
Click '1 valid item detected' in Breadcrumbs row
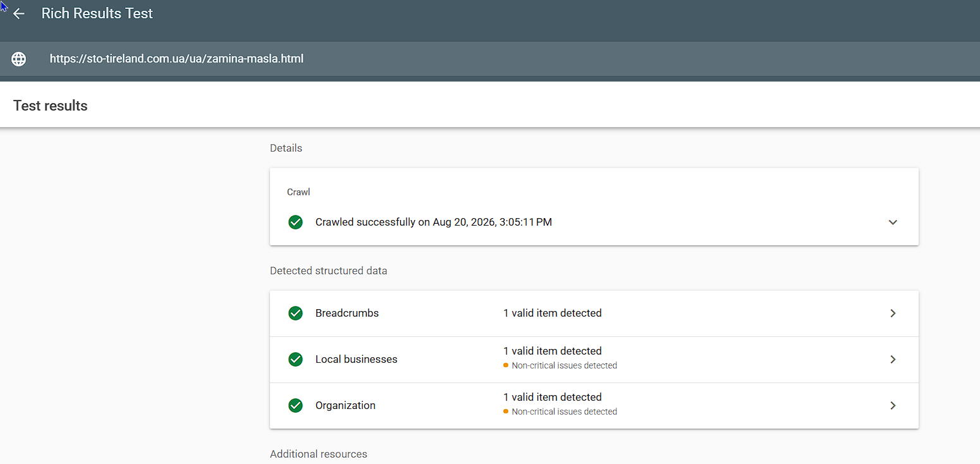coord(553,314)
